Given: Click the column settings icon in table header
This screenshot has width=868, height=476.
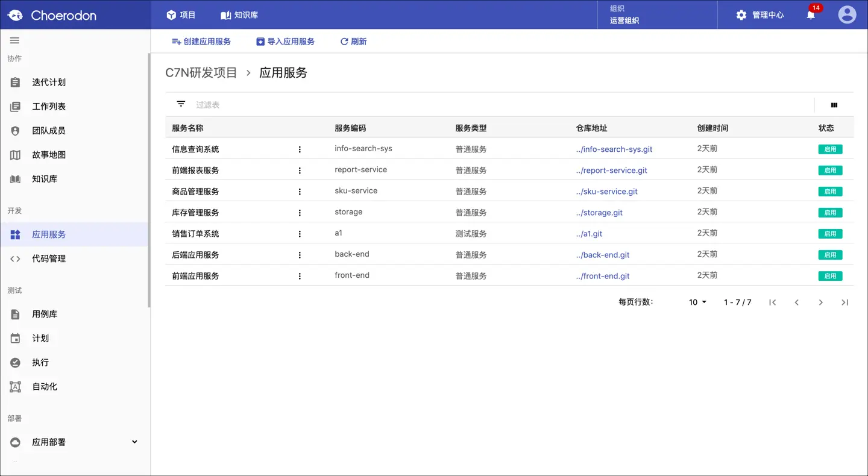Looking at the screenshot, I should [834, 105].
